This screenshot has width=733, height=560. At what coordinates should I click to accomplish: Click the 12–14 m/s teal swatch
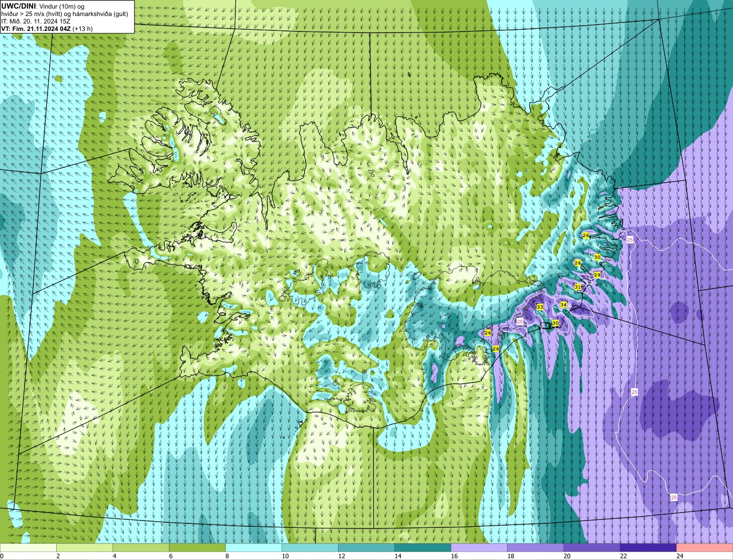(366, 547)
